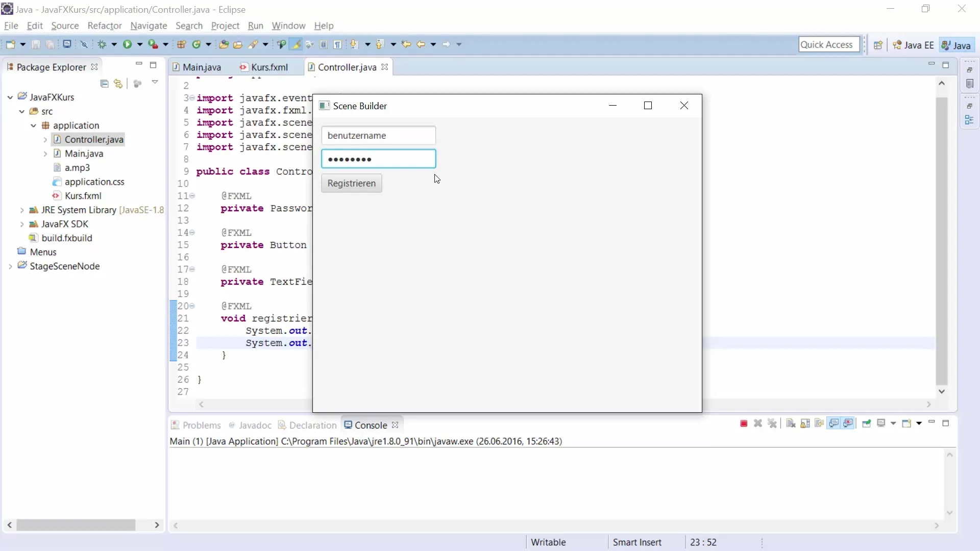
Task: Click the benutzername text field
Action: (378, 136)
